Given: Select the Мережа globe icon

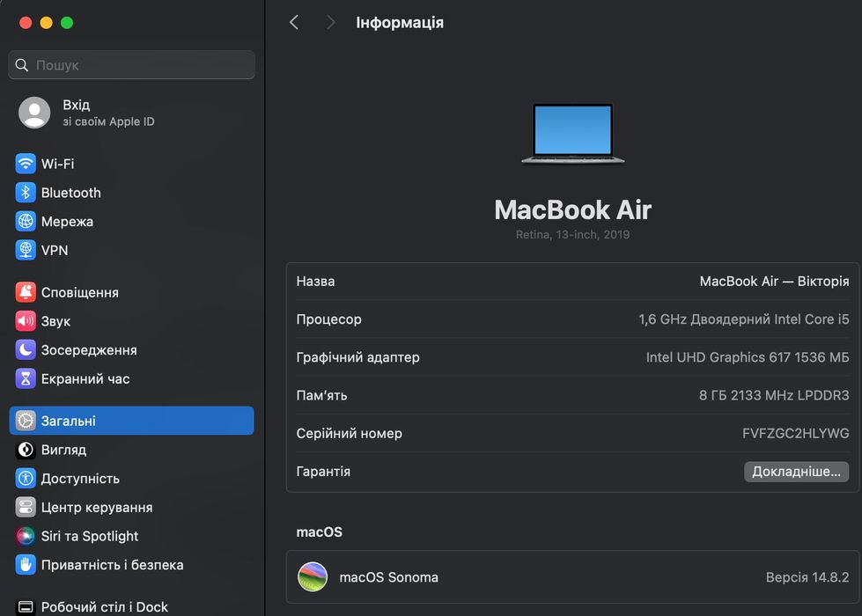Looking at the screenshot, I should click(26, 221).
